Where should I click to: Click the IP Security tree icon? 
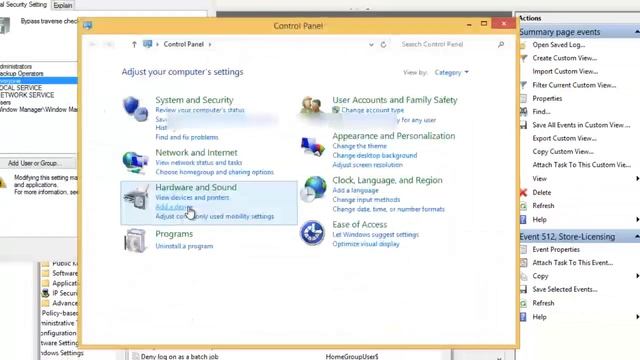45,293
